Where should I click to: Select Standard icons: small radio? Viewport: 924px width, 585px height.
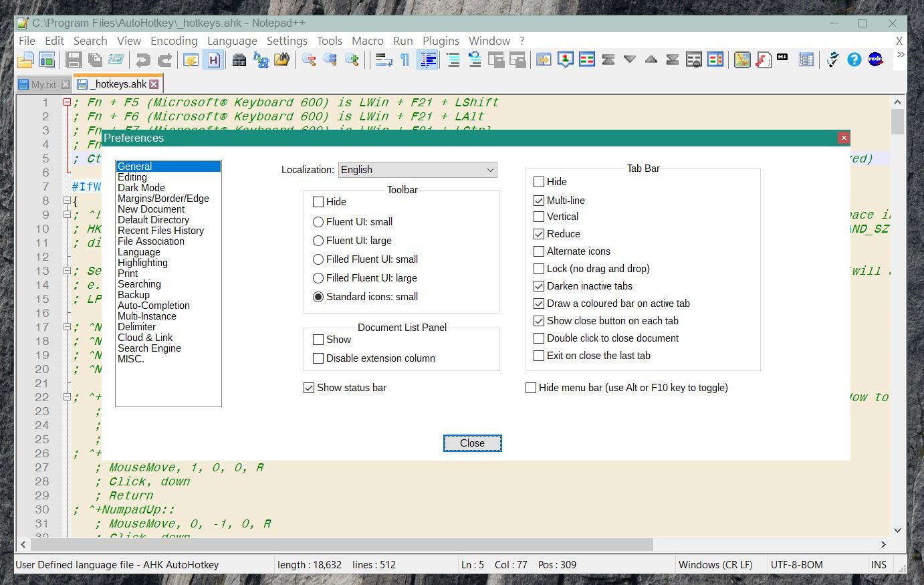318,297
